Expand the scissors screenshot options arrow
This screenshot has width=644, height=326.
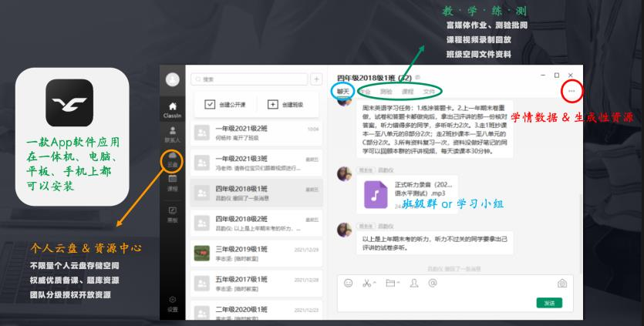click(x=374, y=283)
